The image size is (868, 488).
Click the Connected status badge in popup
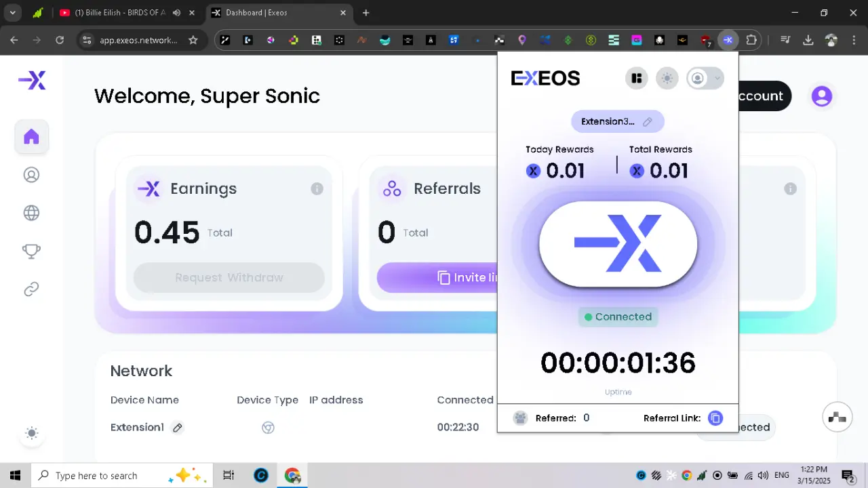pyautogui.click(x=618, y=317)
